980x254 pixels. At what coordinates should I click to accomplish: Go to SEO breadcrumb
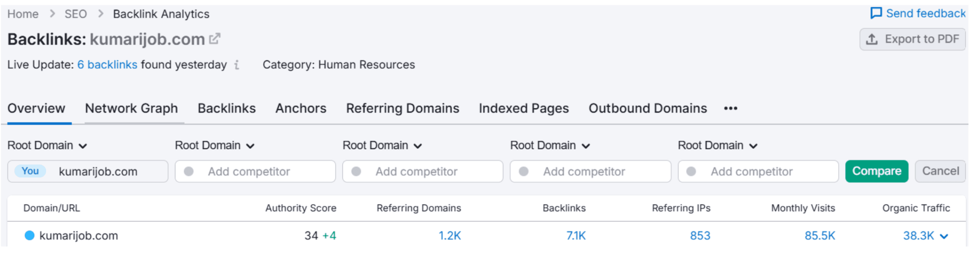76,14
